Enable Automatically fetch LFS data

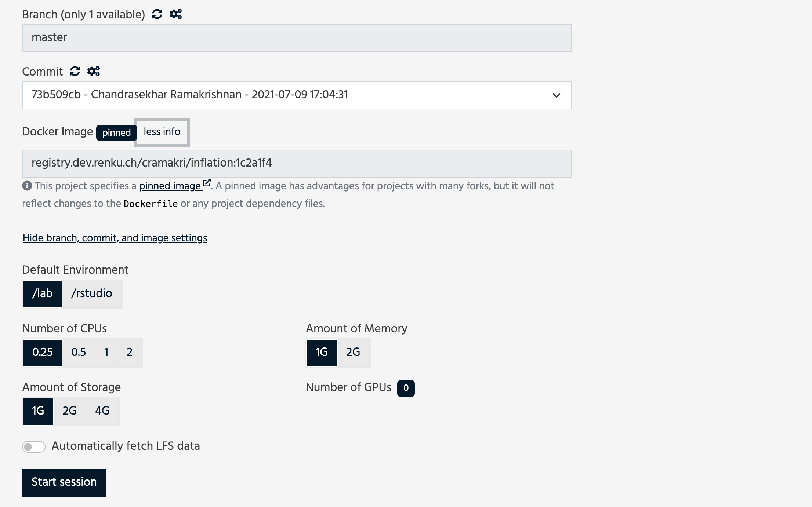click(34, 446)
